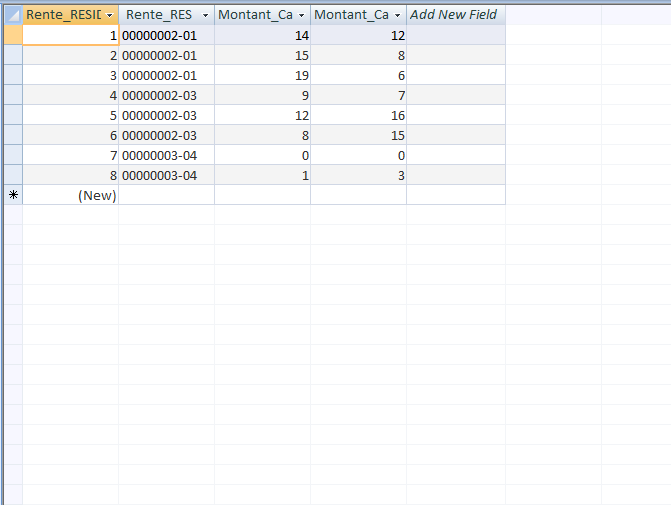Viewport: 671px width, 505px height.
Task: Open the second Montant_Ca column dropdown arrow
Action: tap(397, 15)
